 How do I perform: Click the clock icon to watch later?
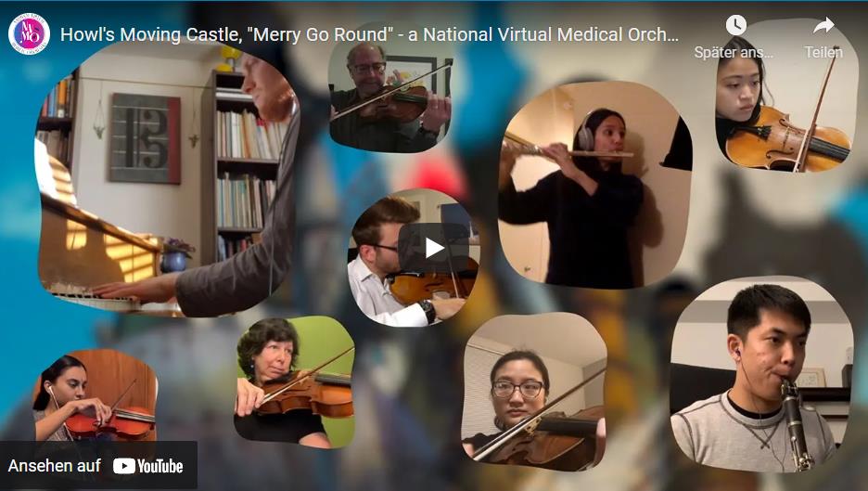[x=735, y=25]
